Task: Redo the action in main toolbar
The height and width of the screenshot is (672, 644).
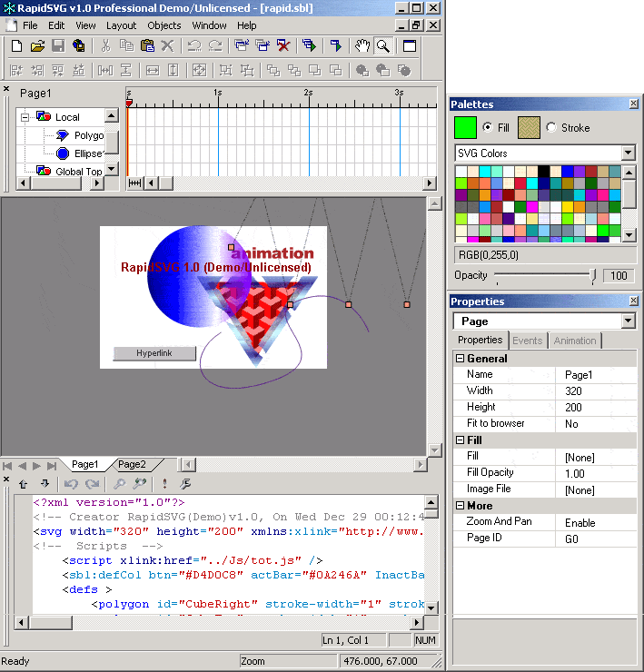Action: [x=215, y=45]
